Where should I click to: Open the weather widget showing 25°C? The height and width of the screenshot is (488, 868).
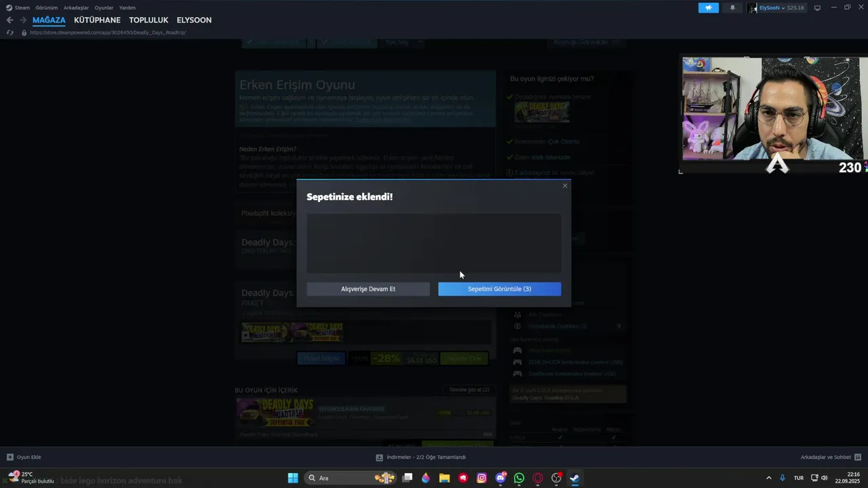tap(31, 478)
